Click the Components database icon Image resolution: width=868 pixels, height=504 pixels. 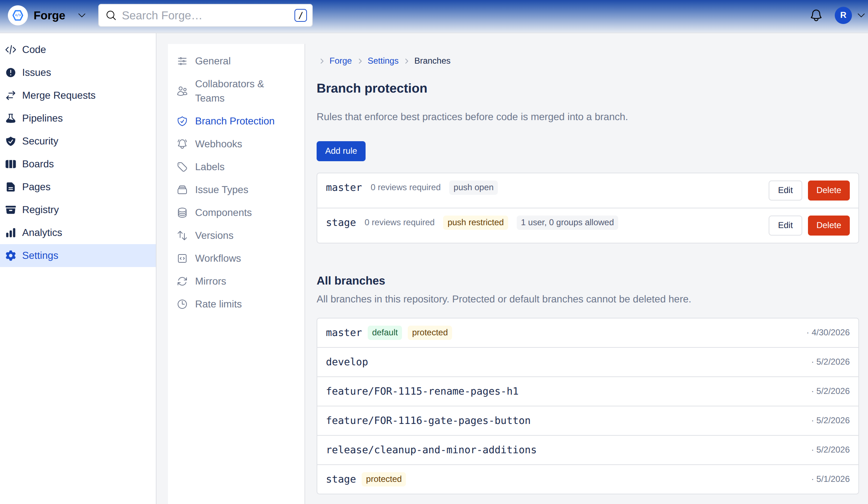click(182, 213)
